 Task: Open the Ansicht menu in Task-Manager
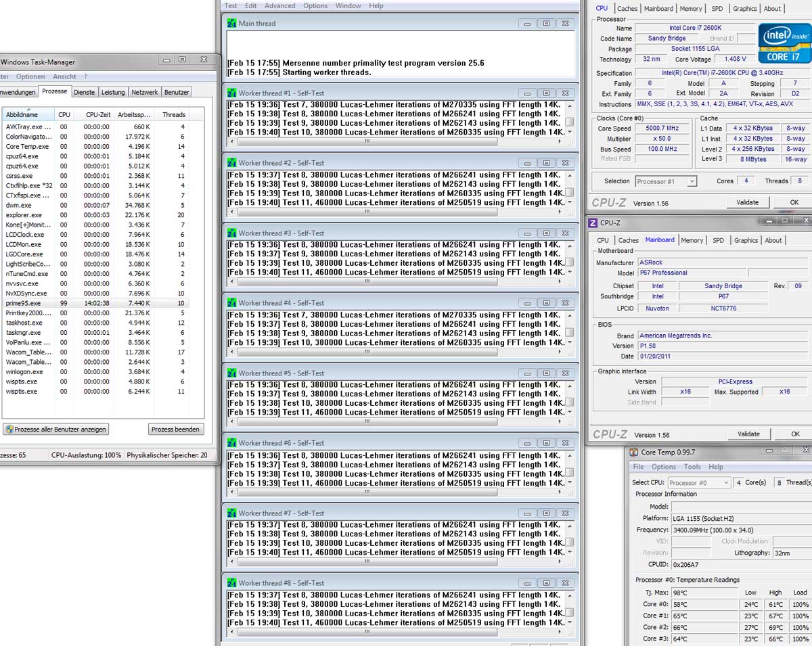pos(64,76)
